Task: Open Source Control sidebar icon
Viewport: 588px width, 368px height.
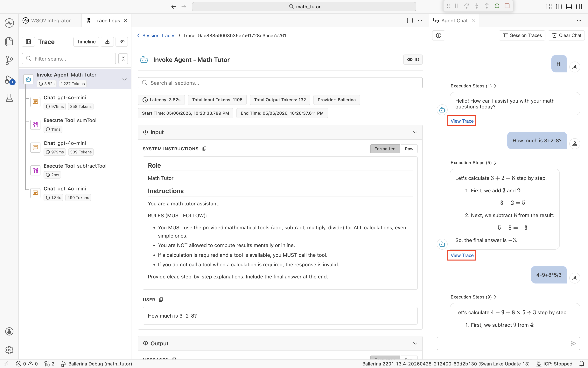Action: click(x=9, y=60)
